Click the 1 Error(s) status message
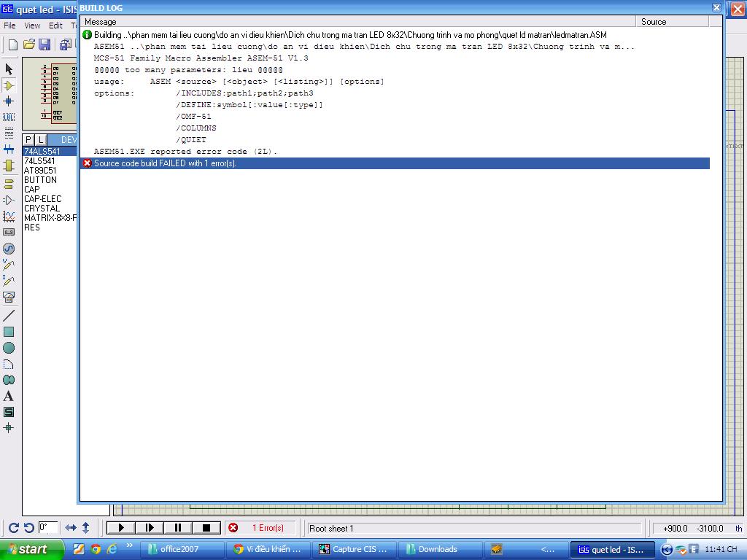The width and height of the screenshot is (747, 560). coord(268,528)
